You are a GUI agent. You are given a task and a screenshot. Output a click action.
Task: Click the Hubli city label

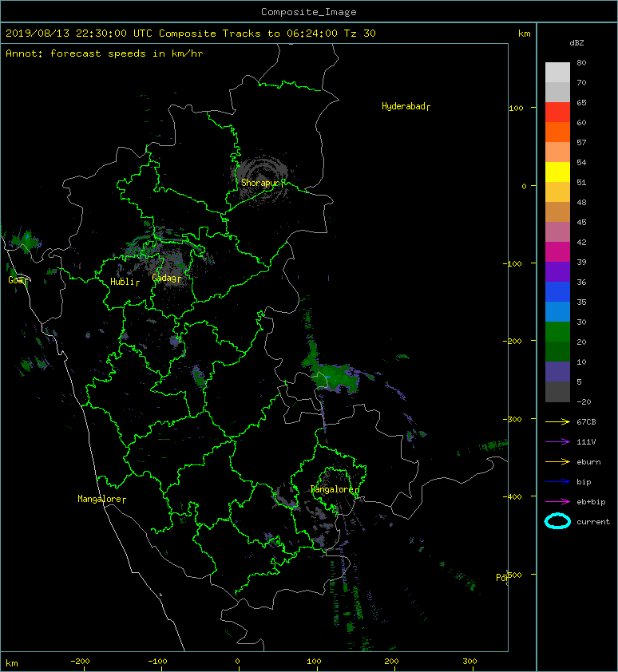point(125,282)
